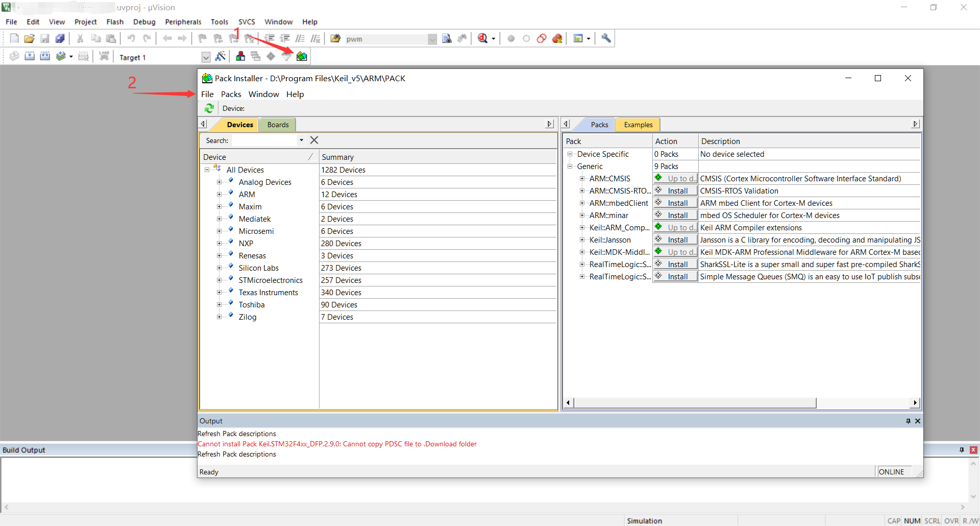Open the File menu in Pack Installer
980x526 pixels.
click(x=207, y=94)
